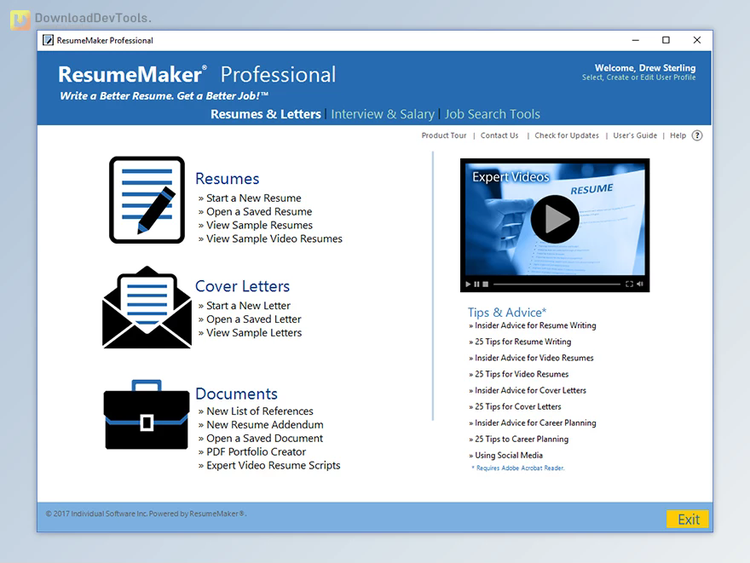Click Welcome, Drew Sterling text
Viewport: 750px width, 563px height.
pos(645,67)
